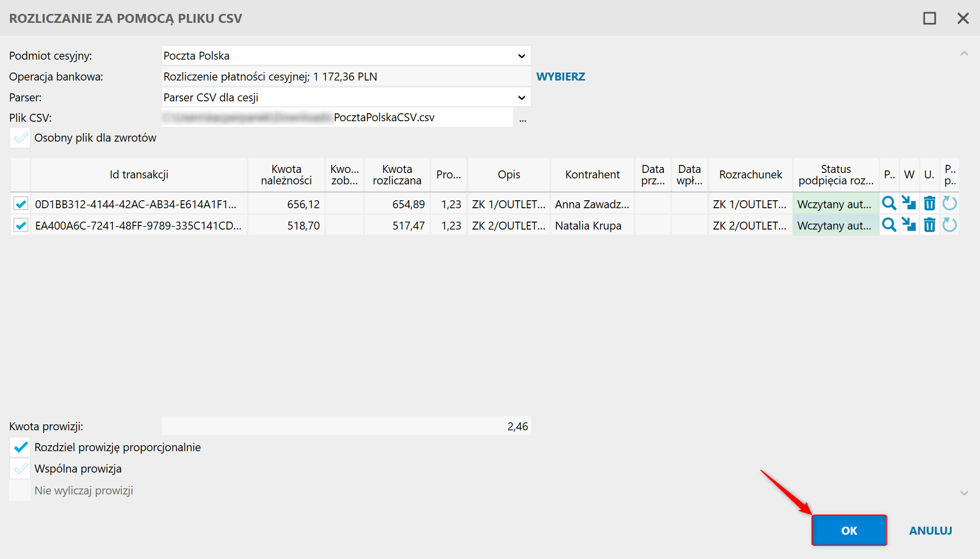The height and width of the screenshot is (559, 980).
Task: Click magnifier icon in Natalia Krupa row
Action: point(889,225)
